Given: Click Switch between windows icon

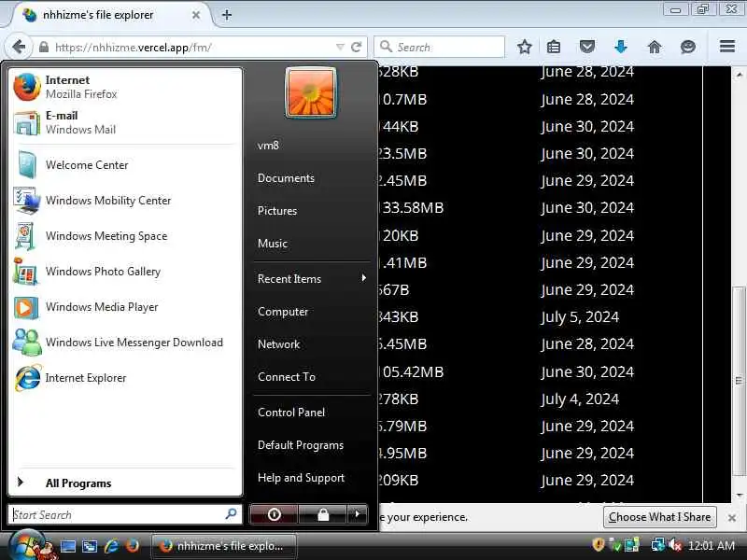Looking at the screenshot, I should point(90,546).
